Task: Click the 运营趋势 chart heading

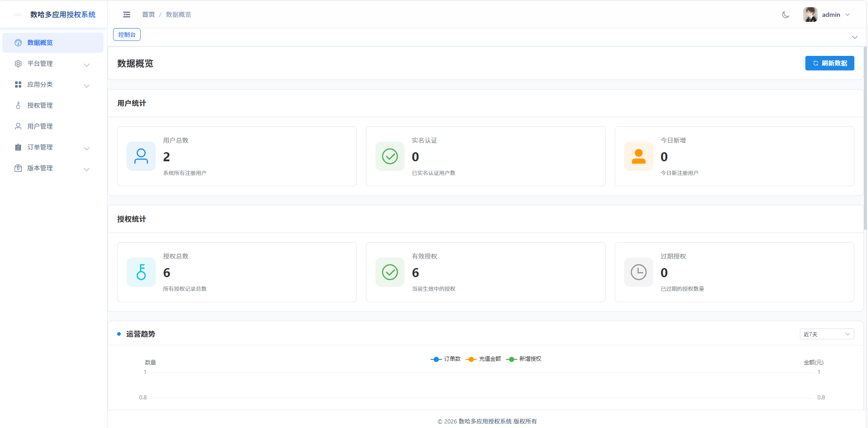Action: [141, 334]
